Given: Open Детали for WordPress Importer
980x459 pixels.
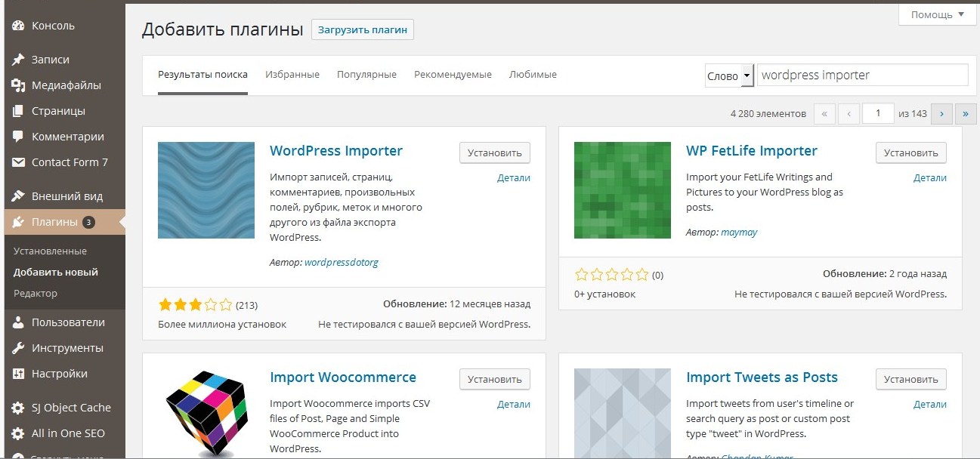Looking at the screenshot, I should (514, 178).
